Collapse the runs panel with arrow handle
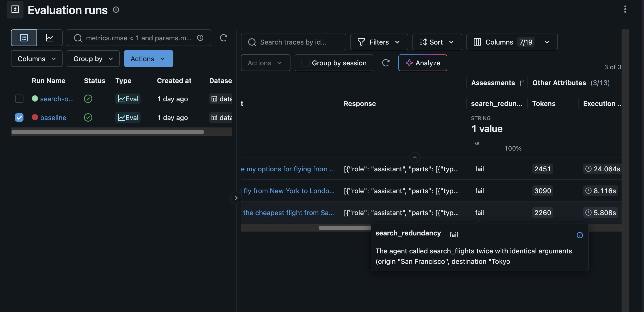Viewport: 644px width, 312px height. pos(236,198)
